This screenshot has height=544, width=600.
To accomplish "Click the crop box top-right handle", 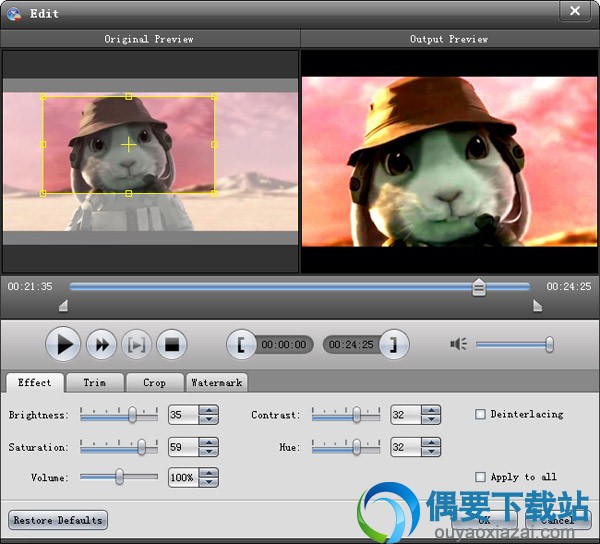I will 215,97.
